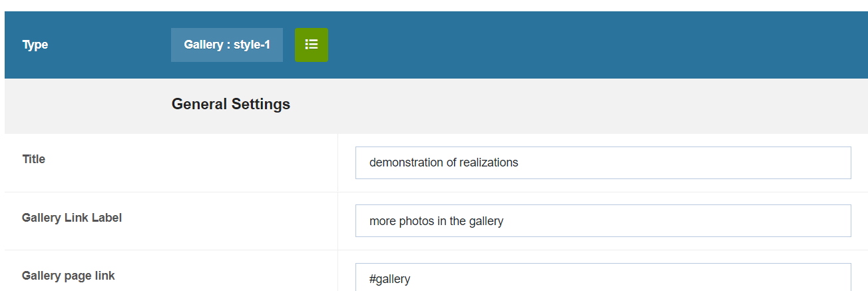Screen dimensions: 868x291
Task: Click the Gallery Link Label caption
Action: (72, 218)
